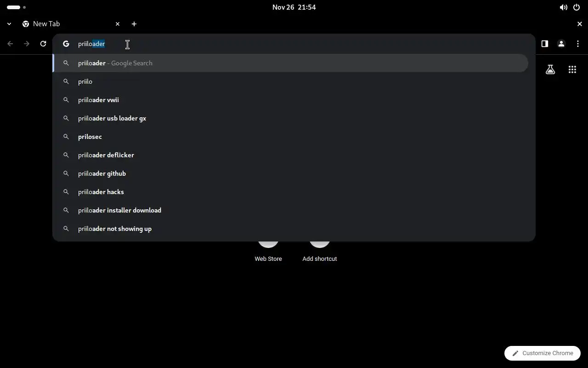588x368 pixels.
Task: Close the browser window
Action: (580, 24)
